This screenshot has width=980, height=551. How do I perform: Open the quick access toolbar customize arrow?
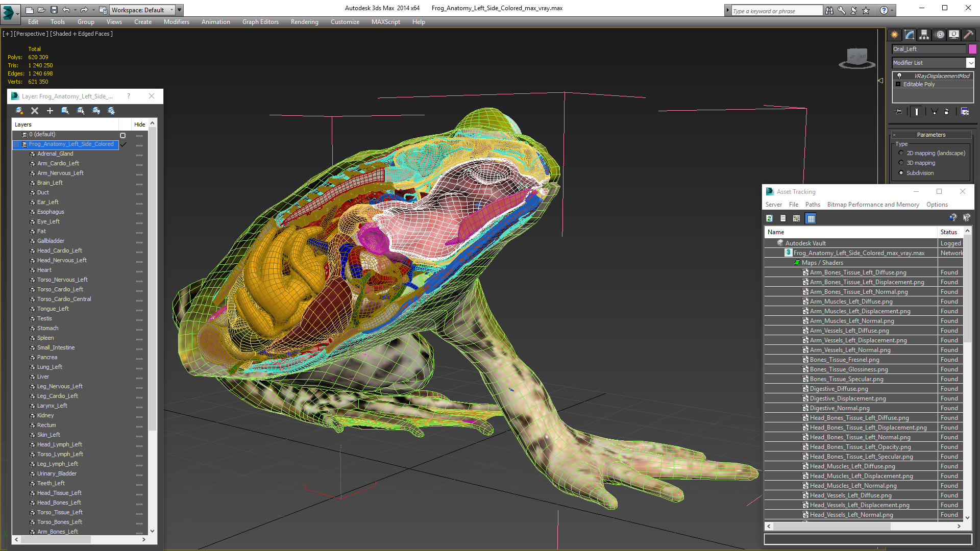(x=180, y=10)
